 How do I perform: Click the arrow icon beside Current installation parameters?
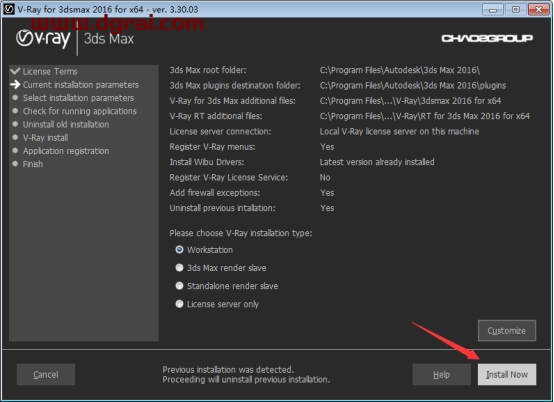point(15,84)
